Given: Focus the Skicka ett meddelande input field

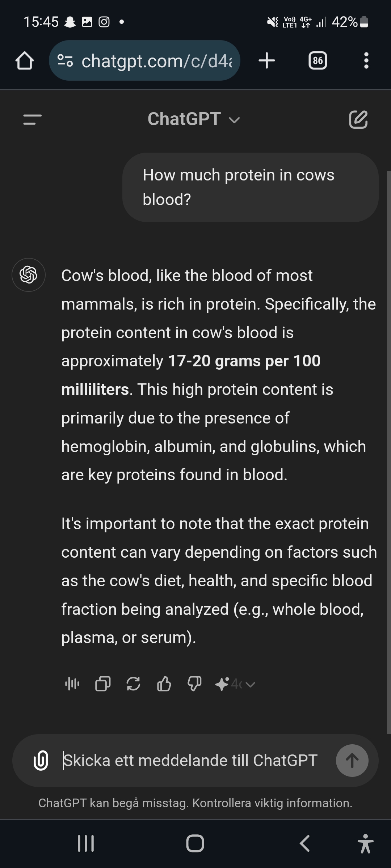Looking at the screenshot, I should pos(190,760).
